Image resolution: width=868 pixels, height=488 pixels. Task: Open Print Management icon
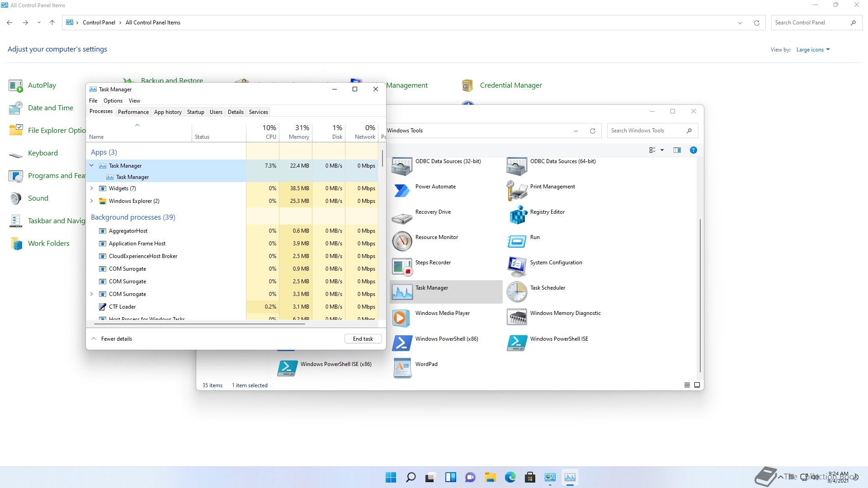(517, 191)
